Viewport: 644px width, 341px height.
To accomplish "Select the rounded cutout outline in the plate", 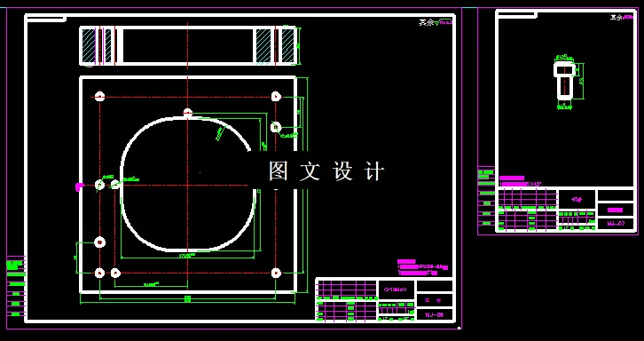I will pos(189,184).
